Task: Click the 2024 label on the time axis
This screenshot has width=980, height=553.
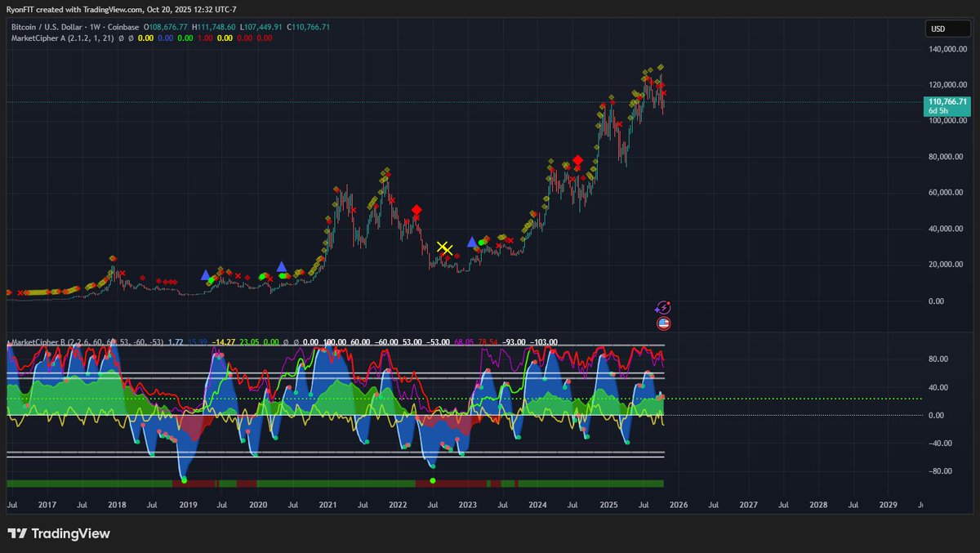Action: tap(537, 506)
